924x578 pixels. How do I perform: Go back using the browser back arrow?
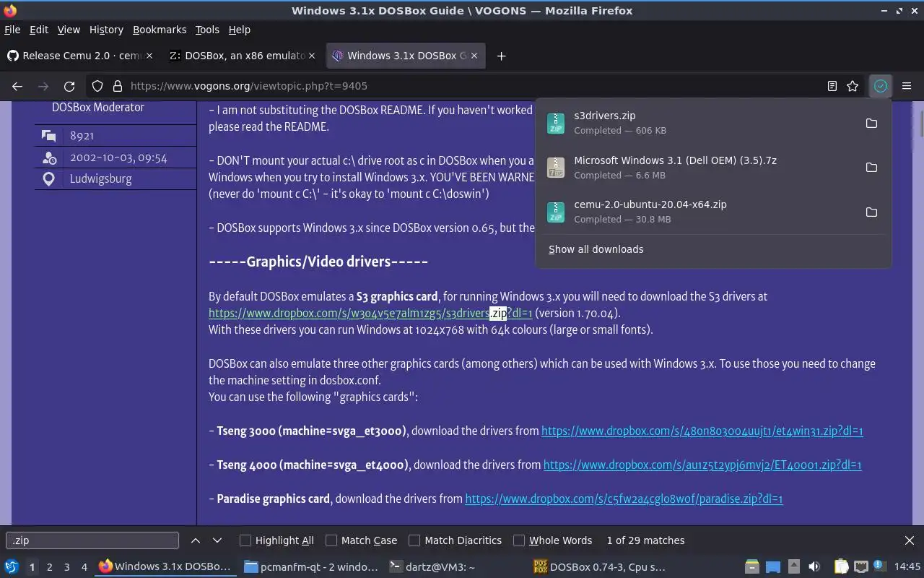[x=17, y=86]
